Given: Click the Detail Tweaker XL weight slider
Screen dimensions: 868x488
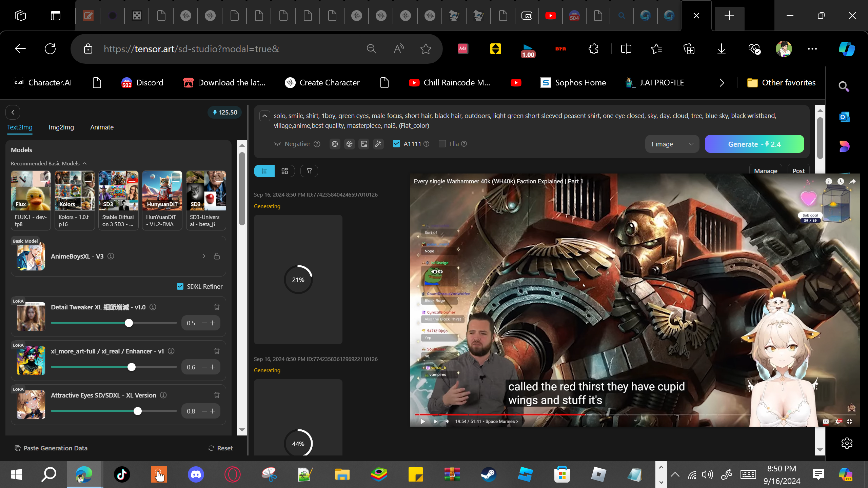Looking at the screenshot, I should (x=114, y=323).
